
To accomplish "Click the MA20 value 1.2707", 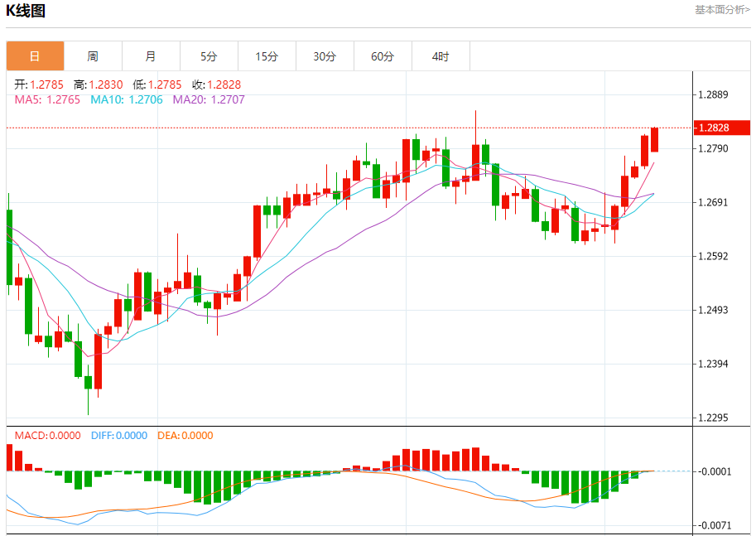I will pos(228,100).
